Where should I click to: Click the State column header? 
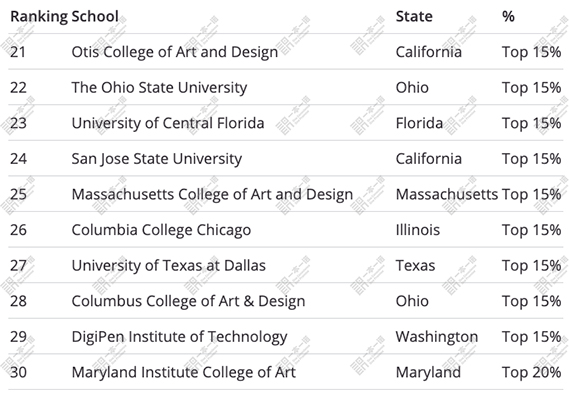414,17
